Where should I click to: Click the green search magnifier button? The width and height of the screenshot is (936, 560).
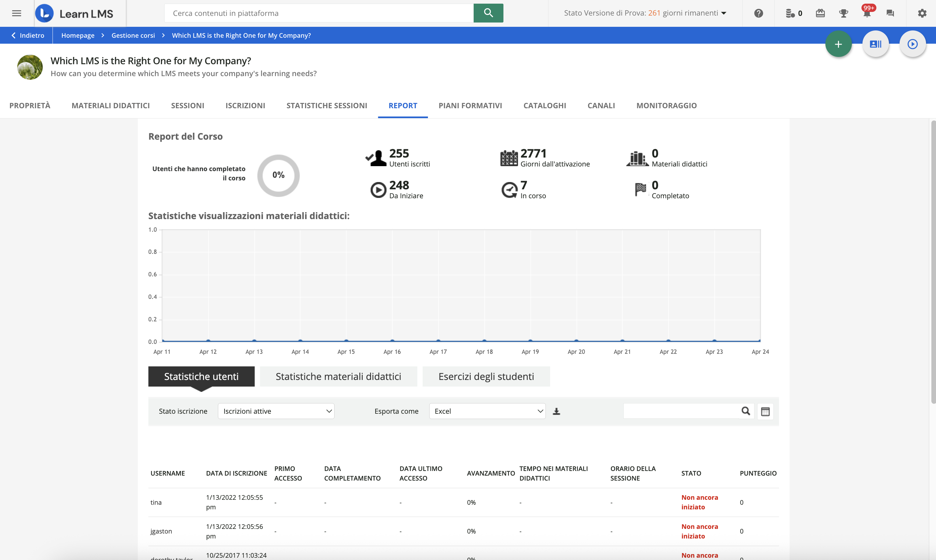click(x=488, y=13)
